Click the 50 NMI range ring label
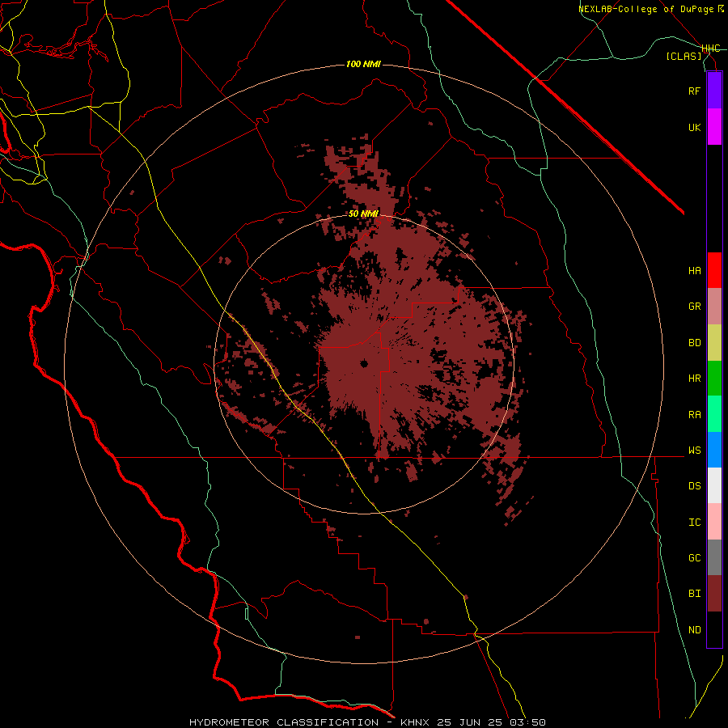 [363, 214]
